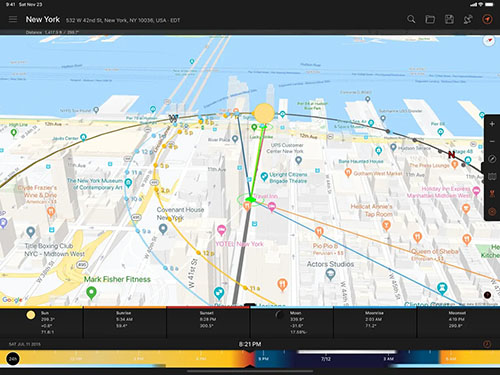Select the primary green map pin
This screenshot has width=500, height=375.
click(250, 200)
